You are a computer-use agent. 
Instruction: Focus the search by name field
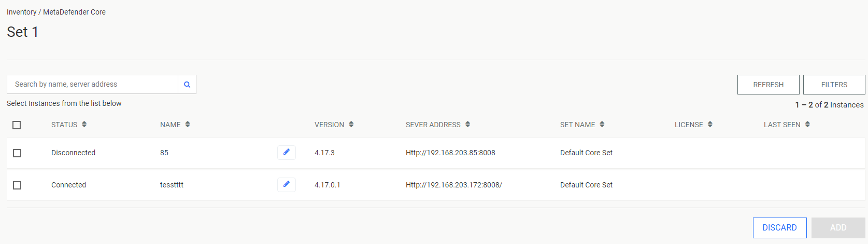point(92,85)
